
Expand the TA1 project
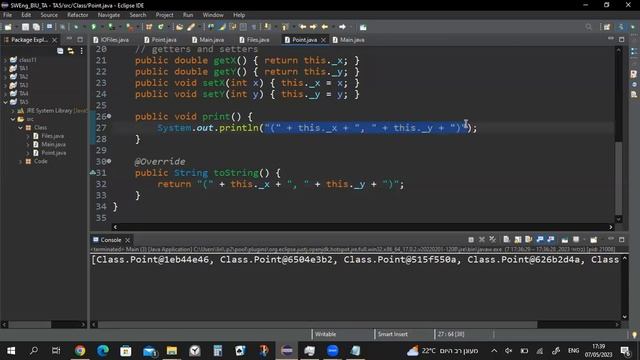[x=5, y=69]
